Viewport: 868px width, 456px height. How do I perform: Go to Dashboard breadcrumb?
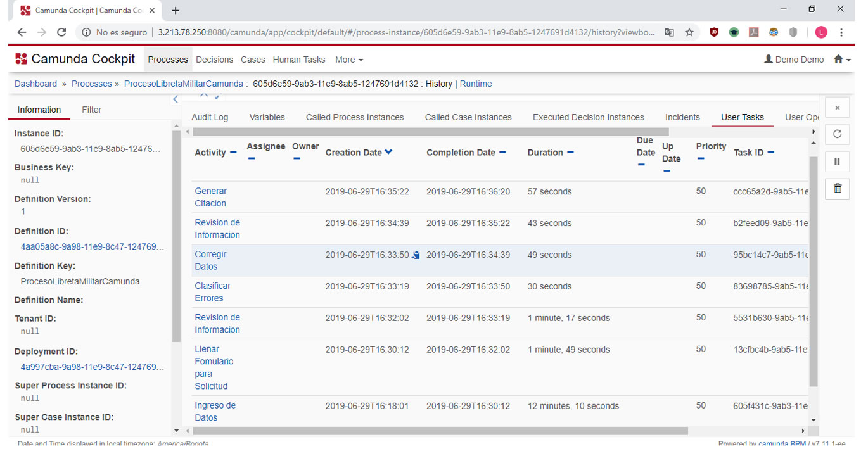(35, 84)
